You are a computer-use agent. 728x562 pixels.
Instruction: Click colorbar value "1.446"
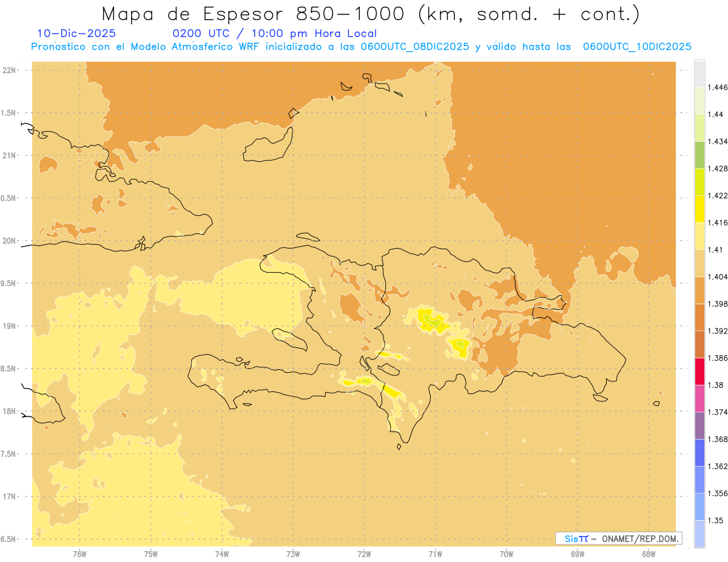pyautogui.click(x=718, y=87)
